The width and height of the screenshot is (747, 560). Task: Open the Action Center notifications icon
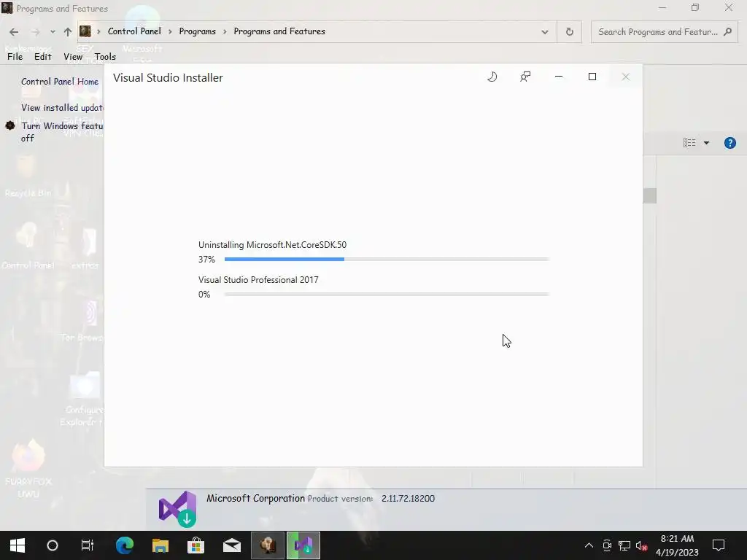point(719,545)
